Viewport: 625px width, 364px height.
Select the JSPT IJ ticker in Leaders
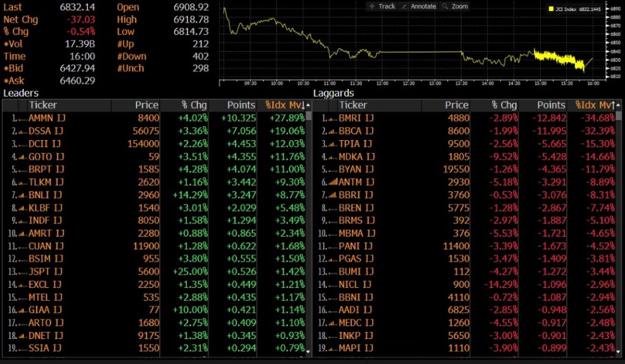45,271
